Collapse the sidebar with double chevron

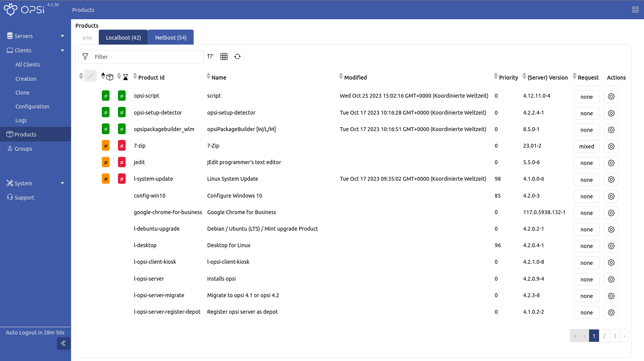coord(63,343)
